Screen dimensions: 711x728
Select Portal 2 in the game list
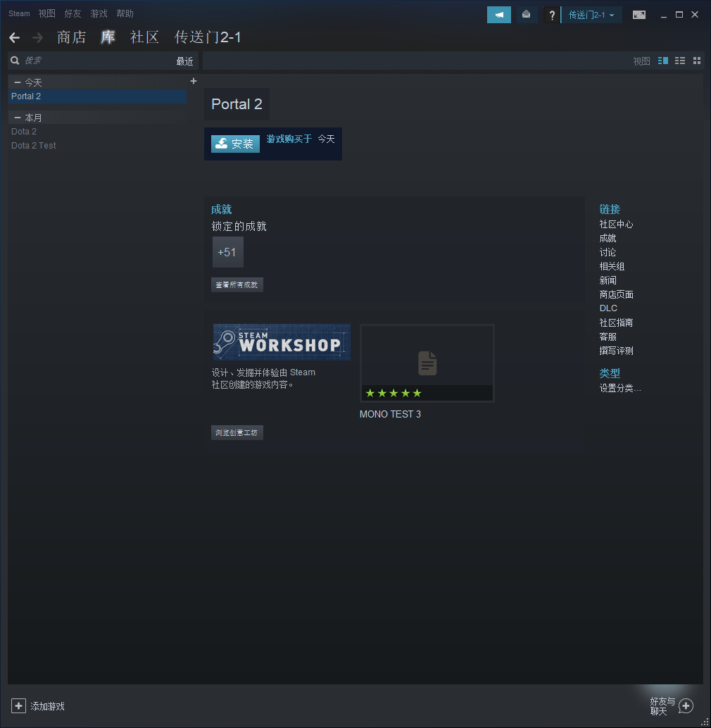pyautogui.click(x=97, y=96)
